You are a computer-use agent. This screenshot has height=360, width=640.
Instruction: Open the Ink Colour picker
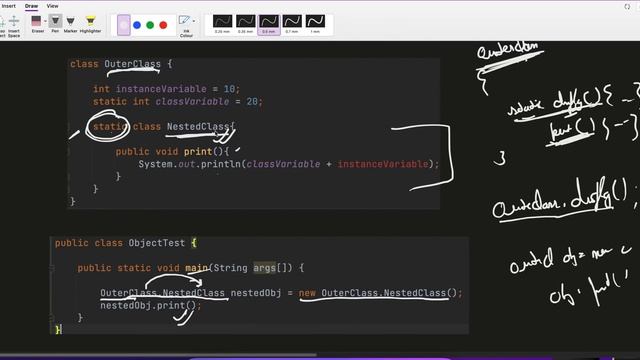click(x=185, y=26)
